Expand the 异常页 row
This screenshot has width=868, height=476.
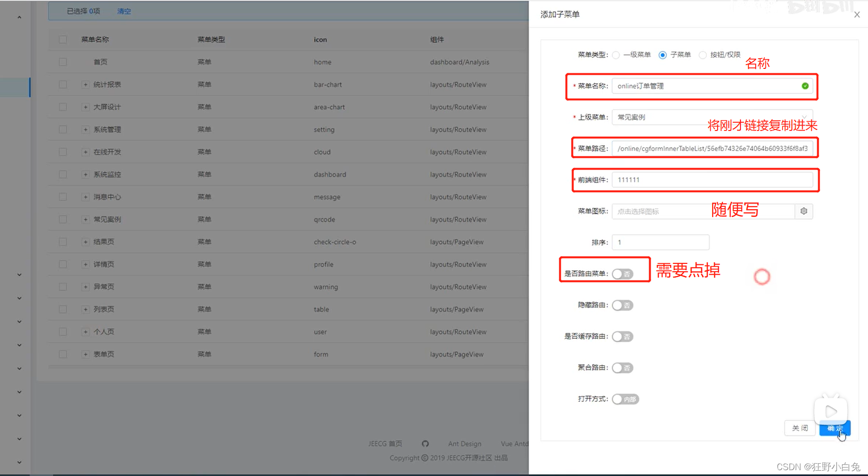click(x=85, y=287)
